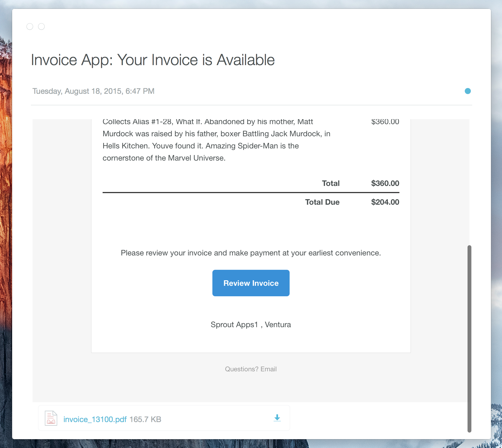Click the second window control circle

[x=41, y=26]
